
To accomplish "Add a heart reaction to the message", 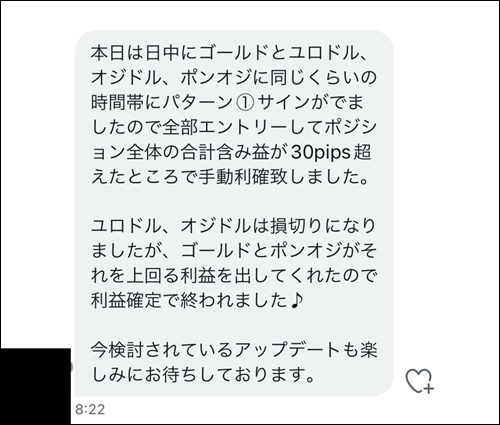I will [420, 381].
